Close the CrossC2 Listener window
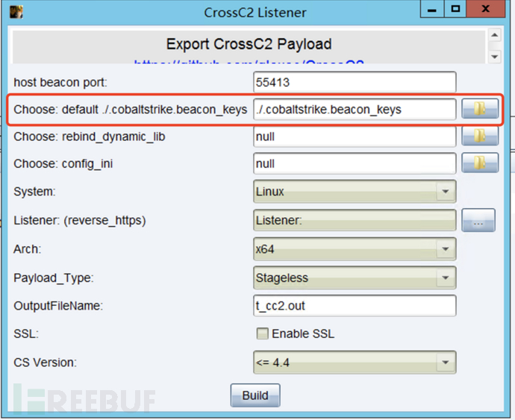This screenshot has height=420, width=515. click(485, 9)
